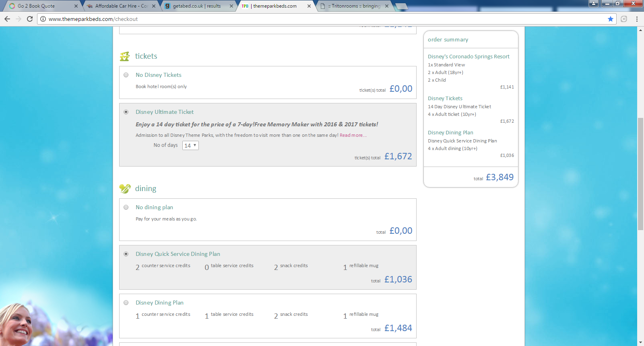Click the £1,484 Disney Dining Plan total
This screenshot has width=644, height=346.
click(x=398, y=328)
